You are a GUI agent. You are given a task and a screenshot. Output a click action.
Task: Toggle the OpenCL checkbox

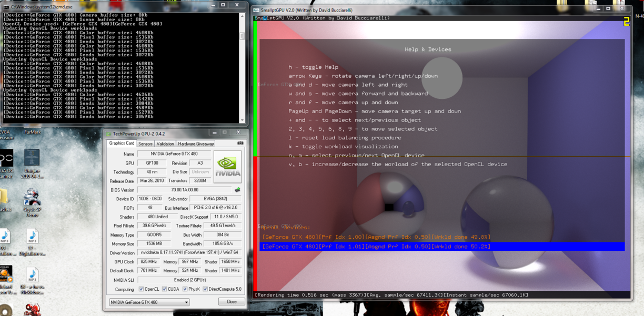point(141,289)
